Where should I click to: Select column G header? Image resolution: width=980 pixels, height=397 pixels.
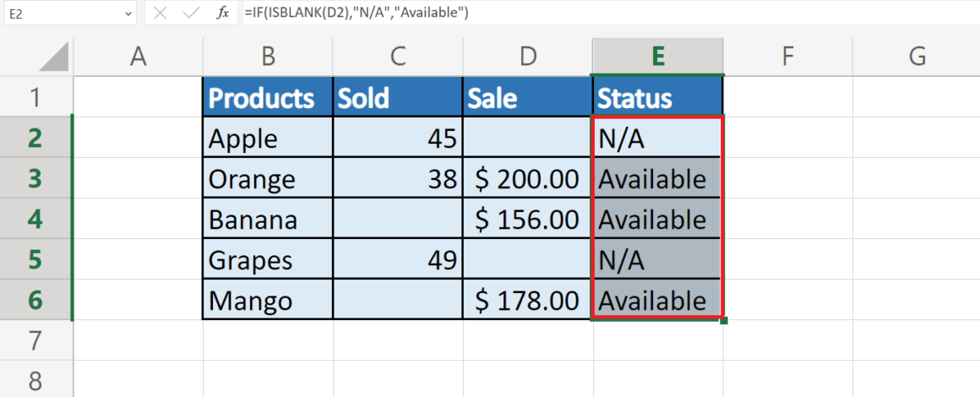pyautogui.click(x=917, y=57)
